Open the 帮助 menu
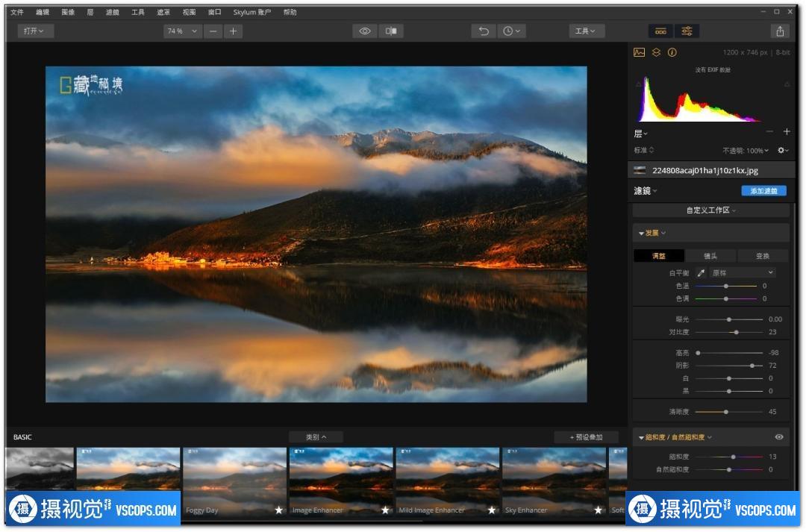Viewport: 806px width, 532px height. tap(290, 13)
